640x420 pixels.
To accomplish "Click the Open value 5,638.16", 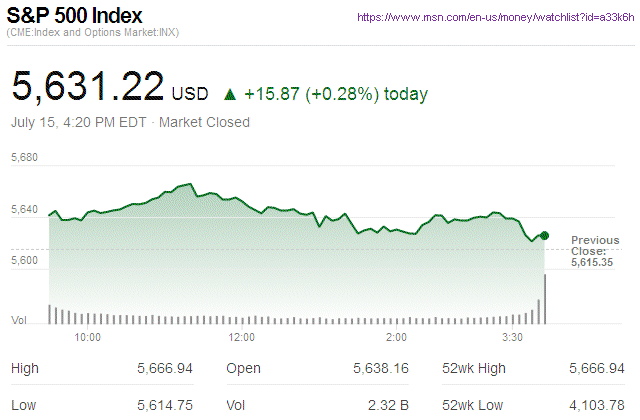I will [x=381, y=369].
